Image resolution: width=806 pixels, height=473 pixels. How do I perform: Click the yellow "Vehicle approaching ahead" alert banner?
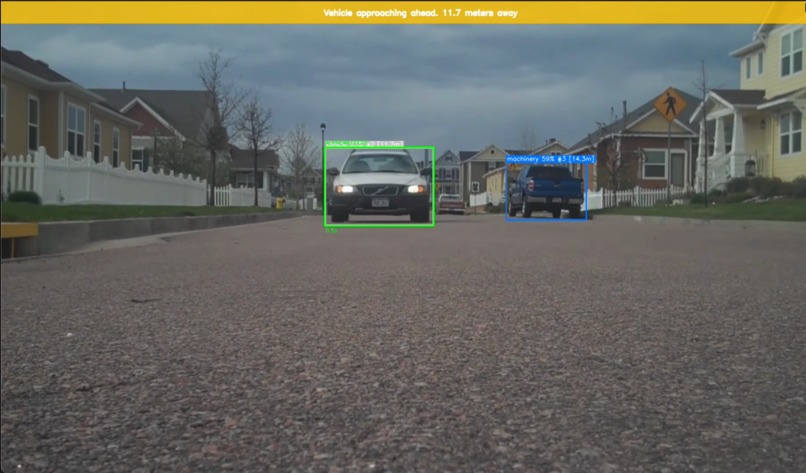point(403,13)
